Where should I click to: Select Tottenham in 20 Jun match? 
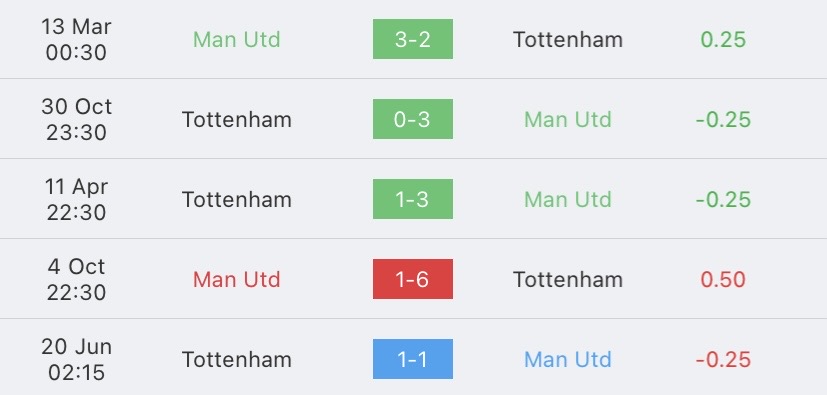click(236, 360)
